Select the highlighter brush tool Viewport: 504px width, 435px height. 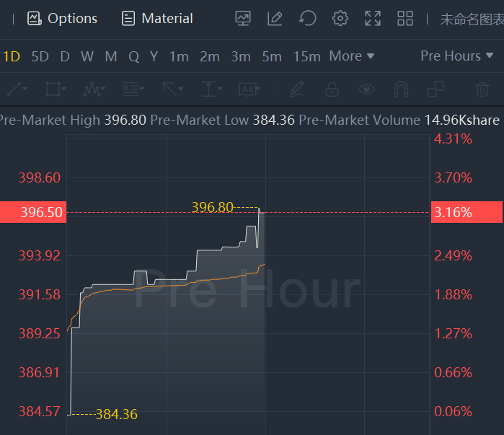tap(297, 89)
